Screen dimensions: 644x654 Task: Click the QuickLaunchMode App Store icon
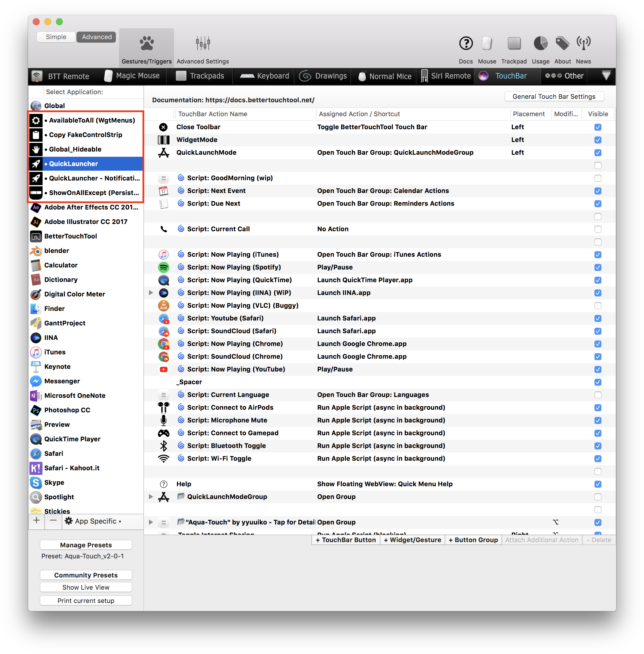coord(163,153)
